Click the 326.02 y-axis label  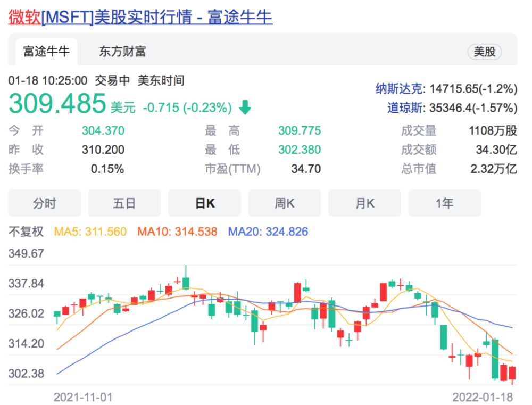(26, 313)
